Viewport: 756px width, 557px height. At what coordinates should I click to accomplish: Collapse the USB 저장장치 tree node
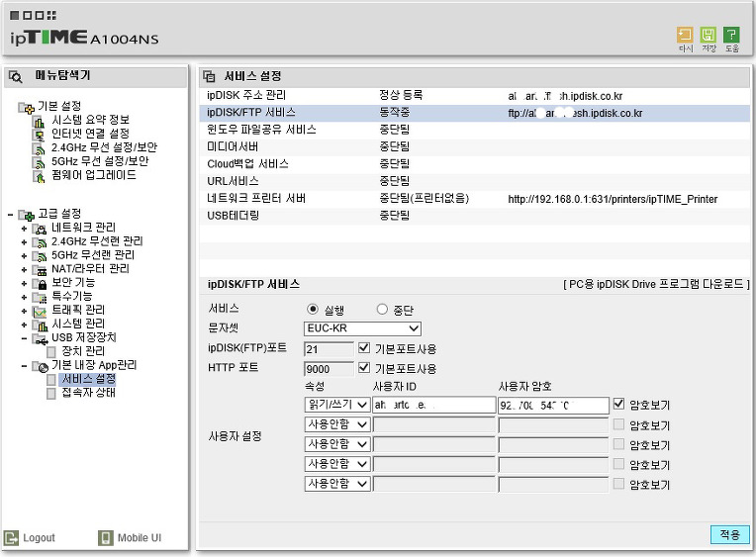tap(24, 339)
